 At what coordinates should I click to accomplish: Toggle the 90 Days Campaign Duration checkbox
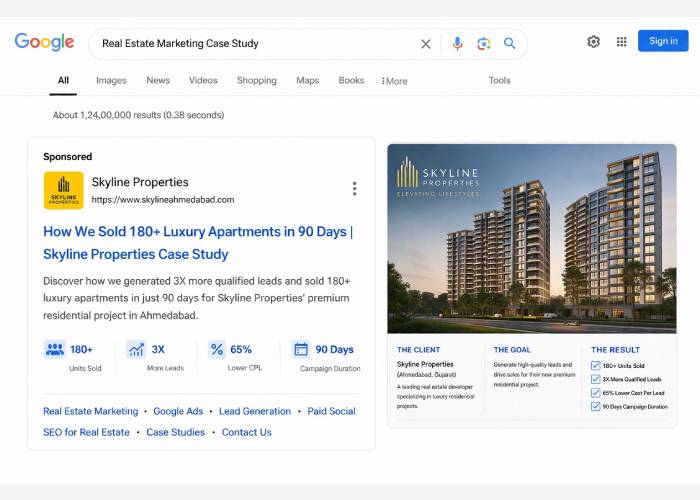[x=595, y=406]
